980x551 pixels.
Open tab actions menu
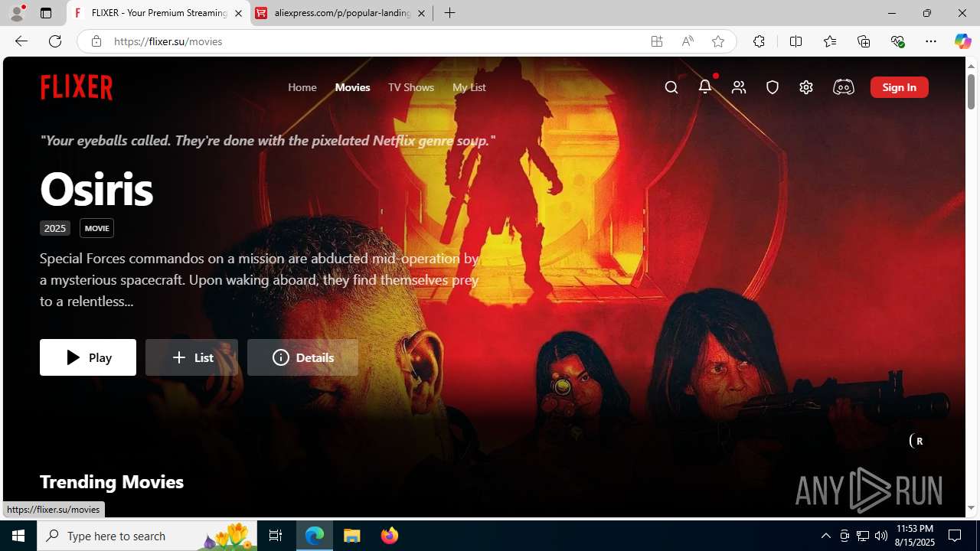coord(46,13)
